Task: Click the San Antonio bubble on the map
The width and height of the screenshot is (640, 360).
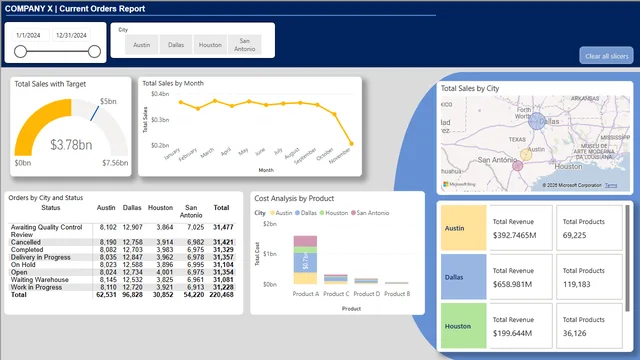Action: 518,166
